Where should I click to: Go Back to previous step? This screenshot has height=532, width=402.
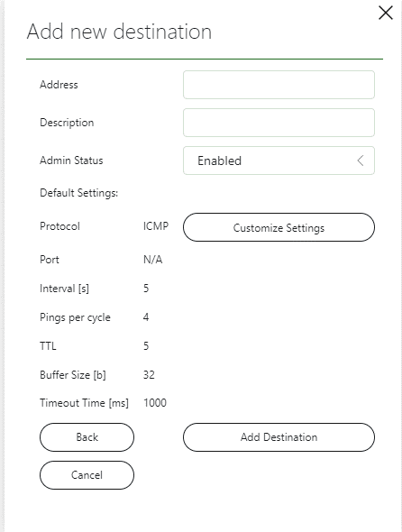coord(87,437)
